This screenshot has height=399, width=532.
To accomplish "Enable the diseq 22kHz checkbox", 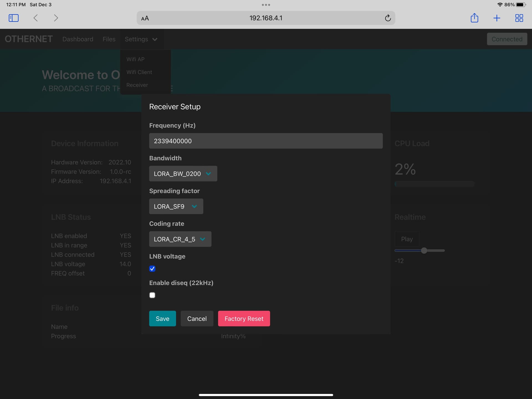I will [x=152, y=295].
